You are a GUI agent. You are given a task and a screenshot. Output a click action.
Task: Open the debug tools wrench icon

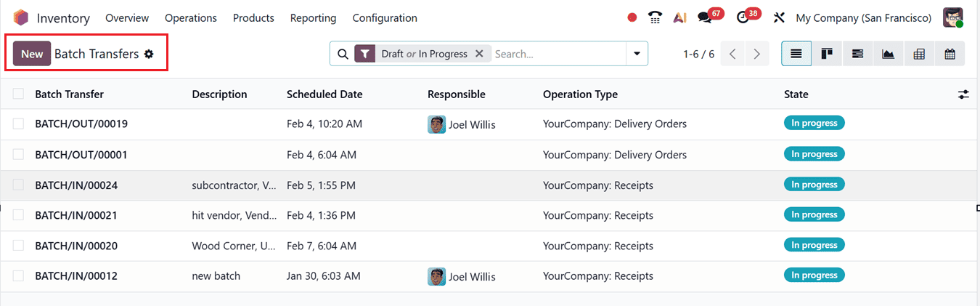tap(780, 17)
